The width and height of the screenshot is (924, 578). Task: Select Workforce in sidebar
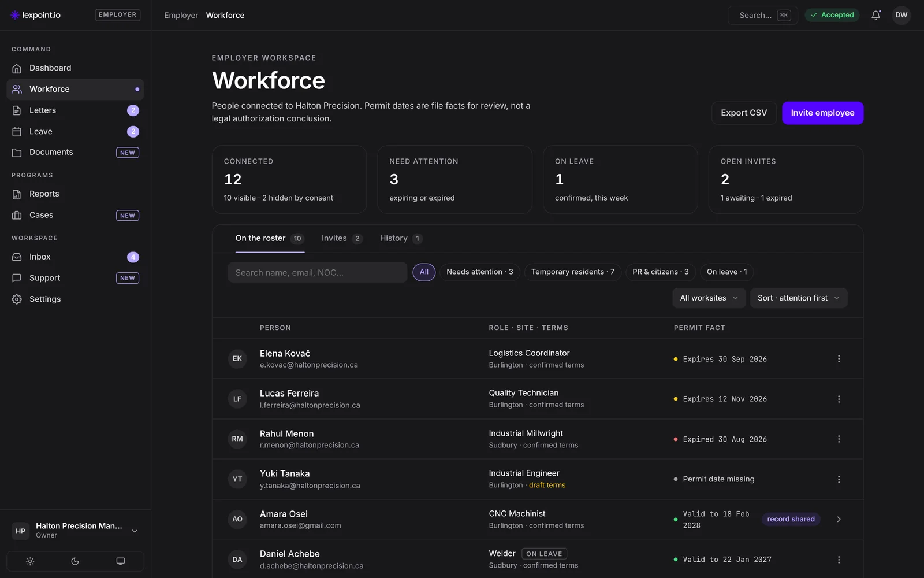click(x=75, y=90)
